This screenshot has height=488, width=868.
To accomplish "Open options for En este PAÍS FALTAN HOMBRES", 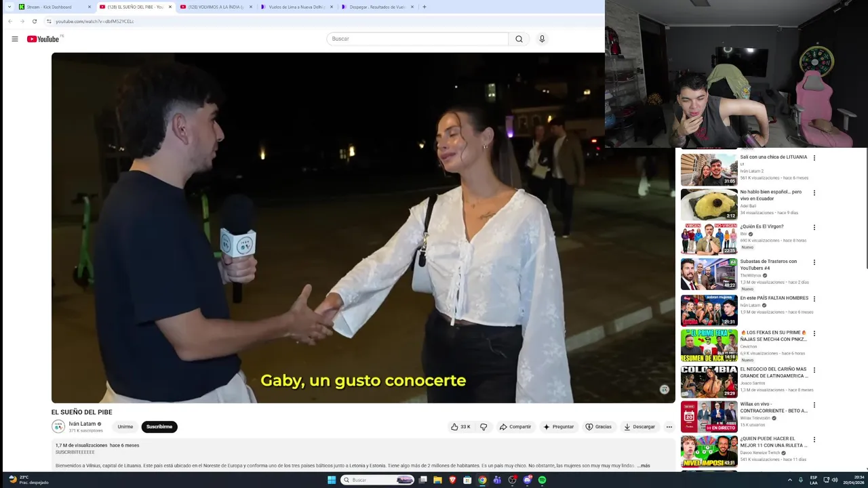I will click(814, 299).
